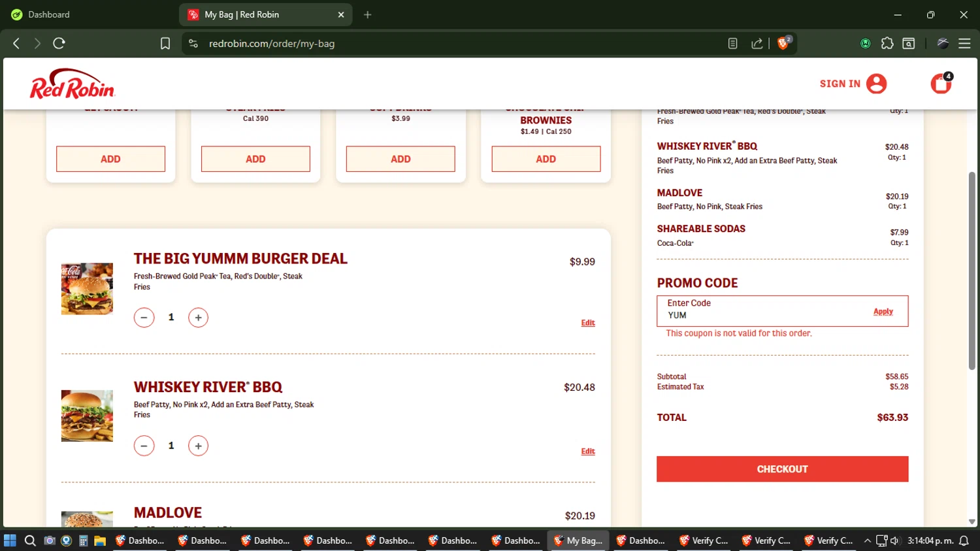The image size is (980, 551).
Task: Show hidden system tray icons
Action: (x=867, y=541)
